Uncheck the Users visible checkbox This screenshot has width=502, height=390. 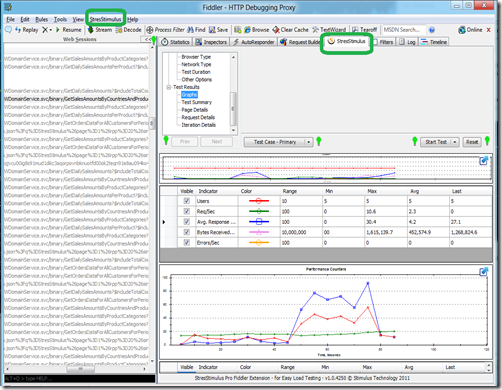click(x=187, y=201)
